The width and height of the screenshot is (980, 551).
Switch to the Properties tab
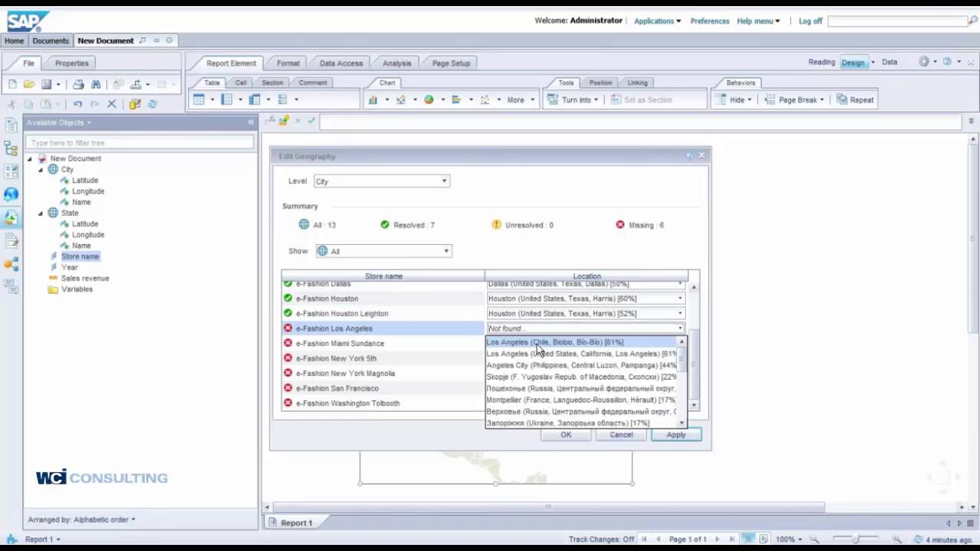coord(72,64)
